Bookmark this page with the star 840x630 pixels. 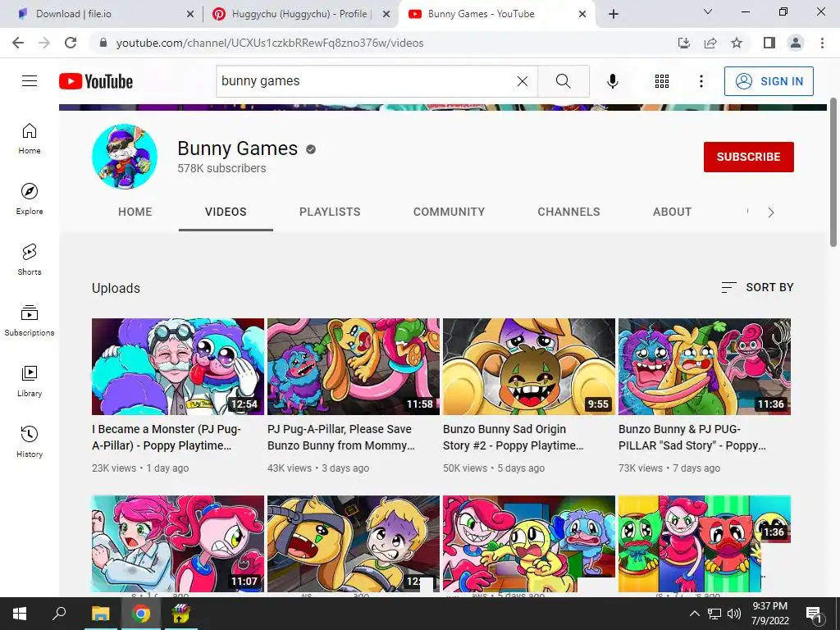coord(737,43)
